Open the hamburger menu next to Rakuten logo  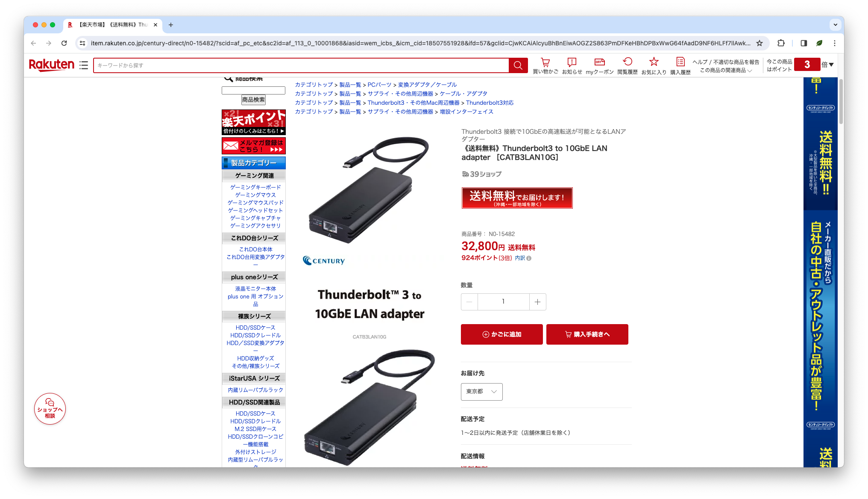click(x=84, y=65)
